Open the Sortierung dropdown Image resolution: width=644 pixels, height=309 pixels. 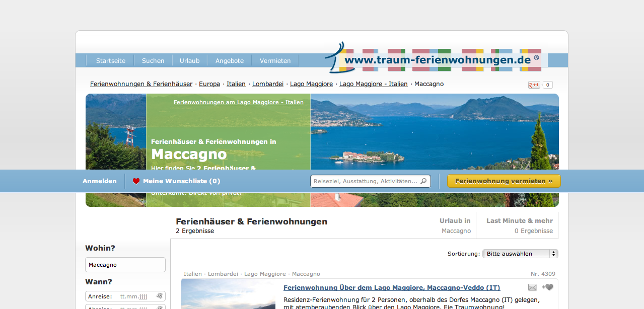(x=520, y=254)
